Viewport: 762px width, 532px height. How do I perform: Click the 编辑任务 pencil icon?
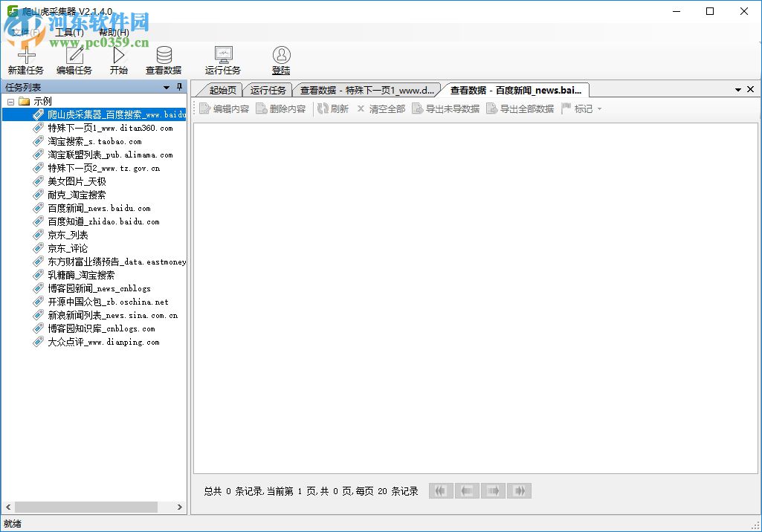74,55
